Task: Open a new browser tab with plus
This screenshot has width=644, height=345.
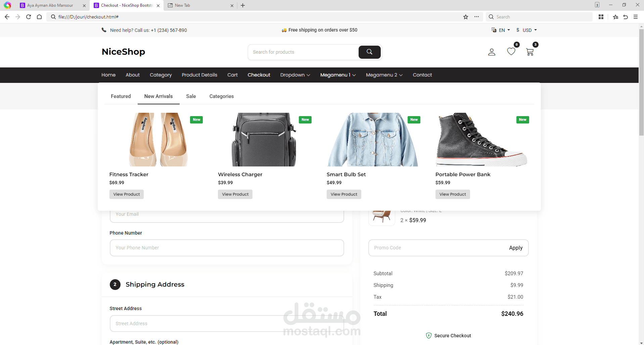Action: [x=243, y=5]
